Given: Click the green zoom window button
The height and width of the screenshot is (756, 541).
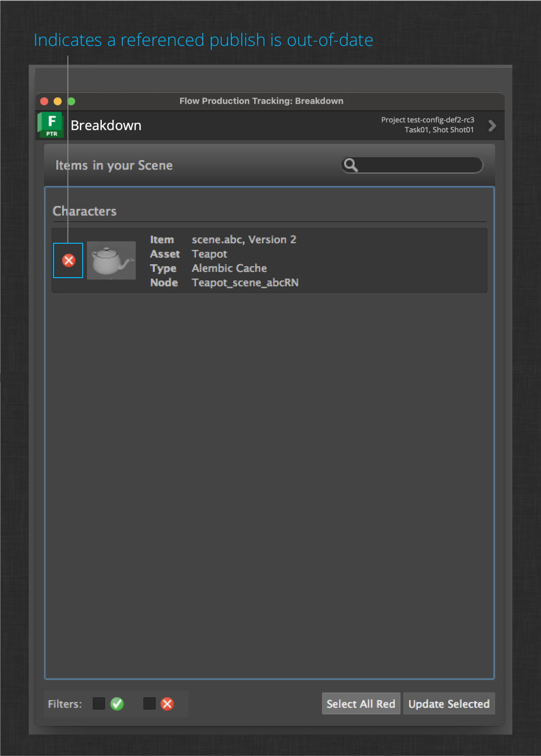Looking at the screenshot, I should click(72, 101).
